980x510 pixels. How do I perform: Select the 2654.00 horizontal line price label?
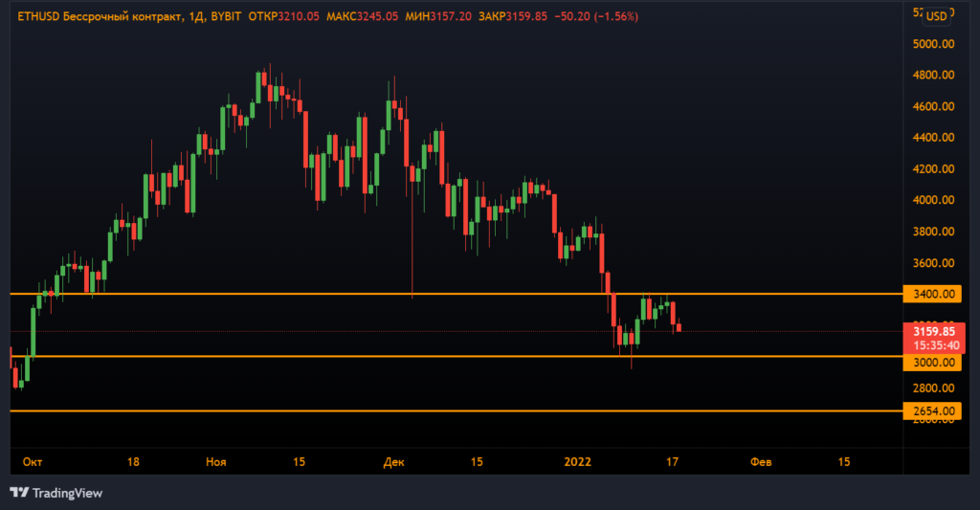click(931, 411)
